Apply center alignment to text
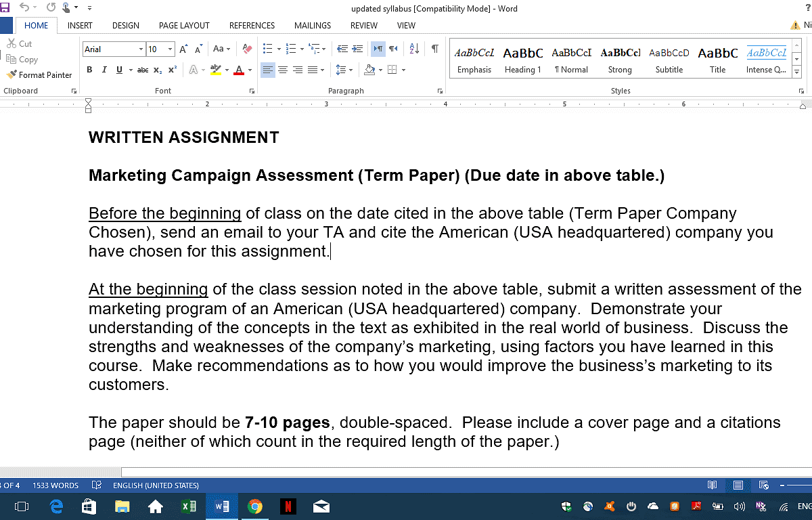This screenshot has width=812, height=520. pyautogui.click(x=283, y=70)
